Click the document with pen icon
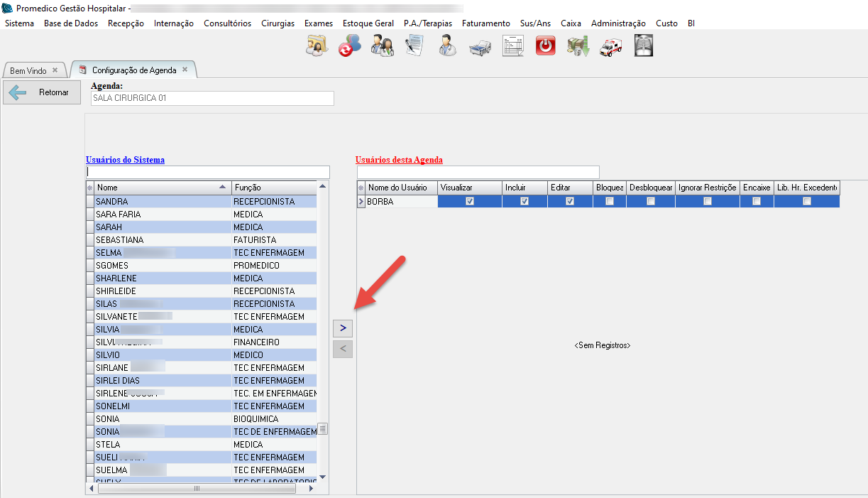This screenshot has width=868, height=498. [x=414, y=46]
